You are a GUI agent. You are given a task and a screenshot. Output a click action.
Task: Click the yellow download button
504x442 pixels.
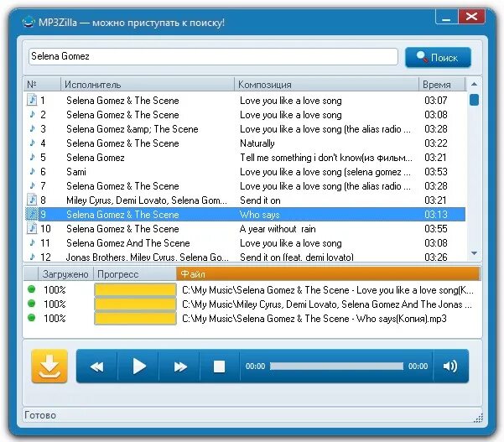pos(49,367)
